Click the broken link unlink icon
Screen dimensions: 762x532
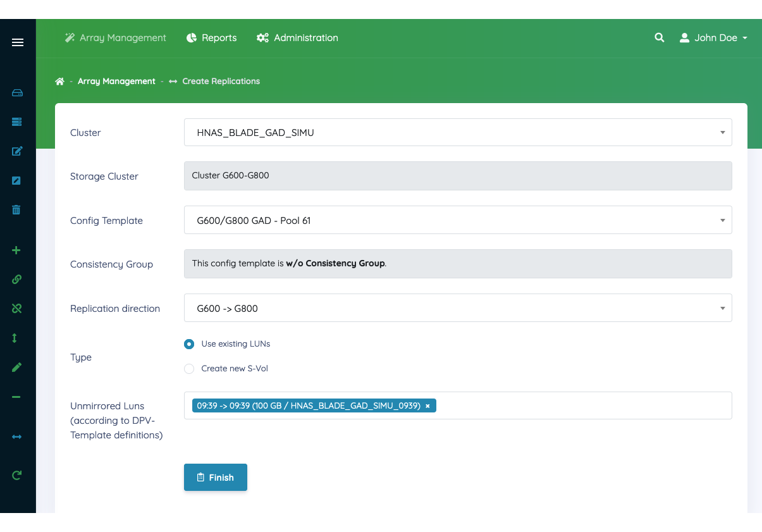click(x=17, y=308)
